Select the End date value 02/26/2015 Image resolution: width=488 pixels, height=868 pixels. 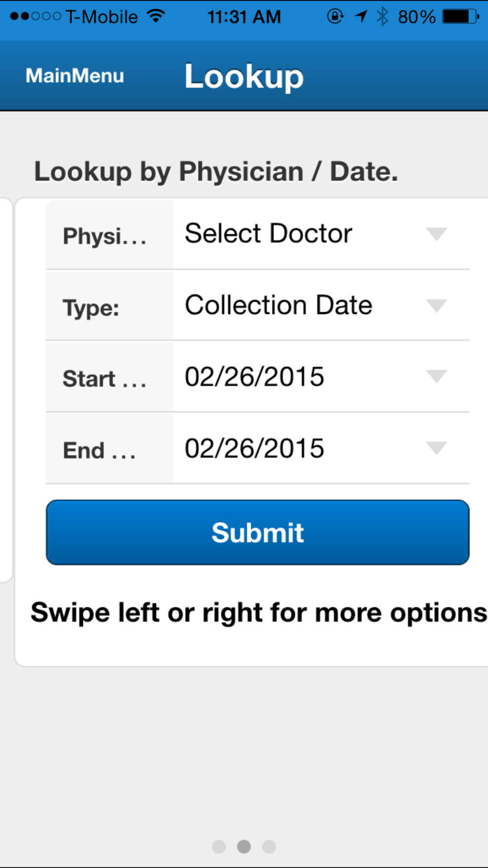[x=254, y=448]
